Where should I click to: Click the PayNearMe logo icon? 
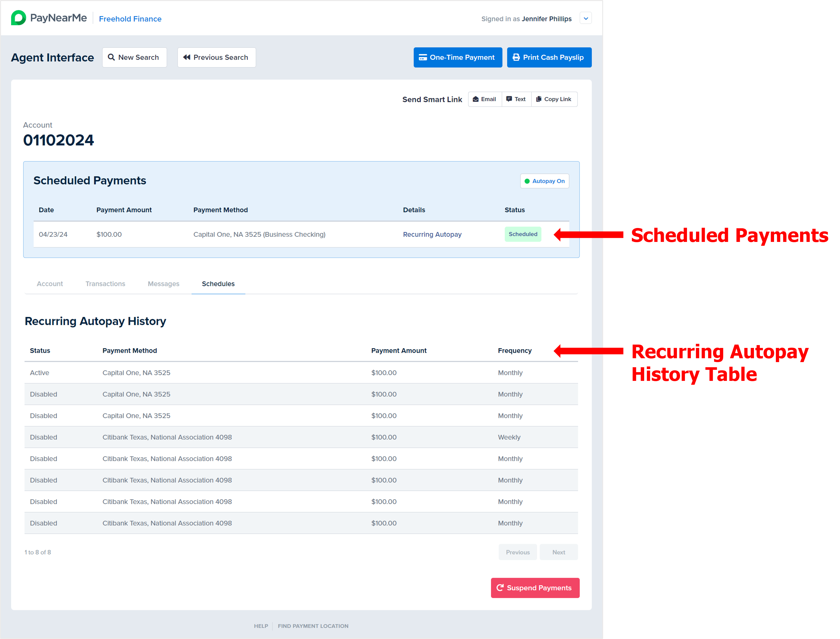(x=18, y=18)
